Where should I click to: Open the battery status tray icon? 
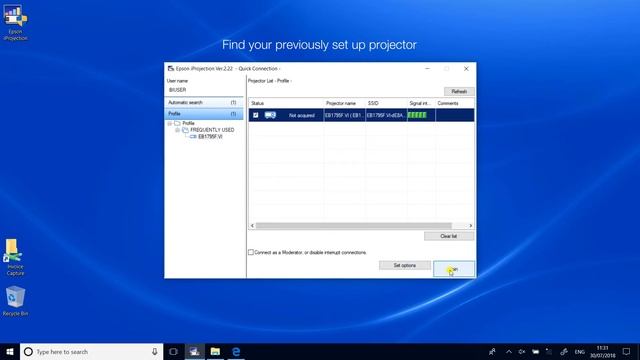coord(536,351)
